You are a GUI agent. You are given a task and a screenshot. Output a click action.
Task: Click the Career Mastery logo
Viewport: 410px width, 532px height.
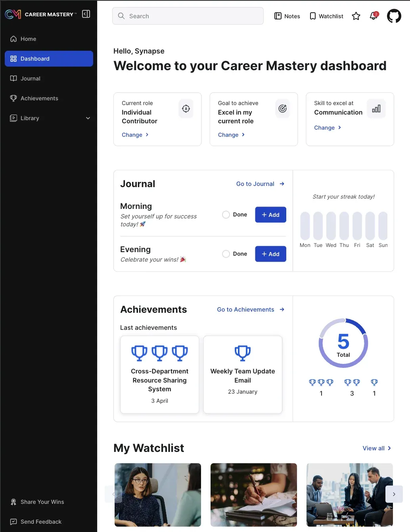coord(40,14)
